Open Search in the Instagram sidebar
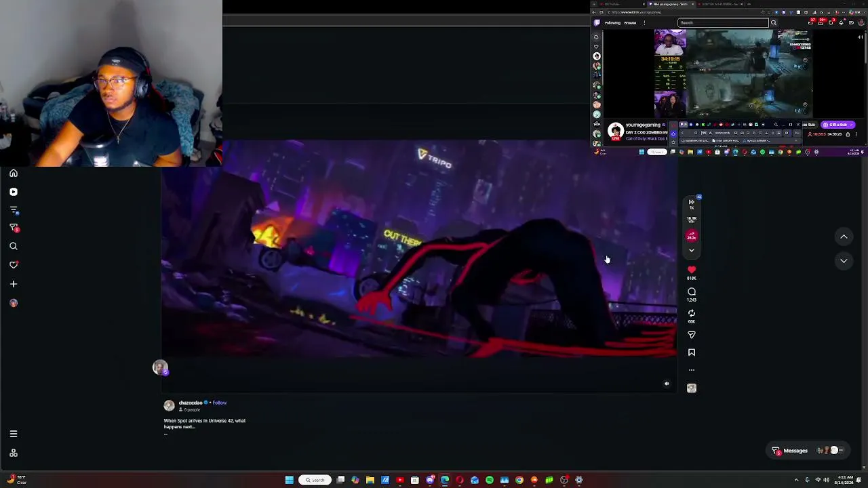 (x=14, y=247)
